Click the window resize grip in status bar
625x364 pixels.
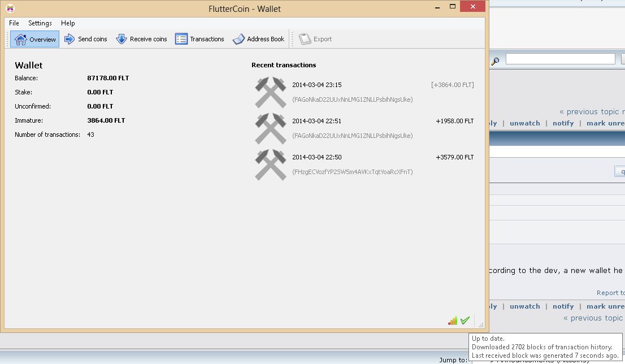click(481, 325)
